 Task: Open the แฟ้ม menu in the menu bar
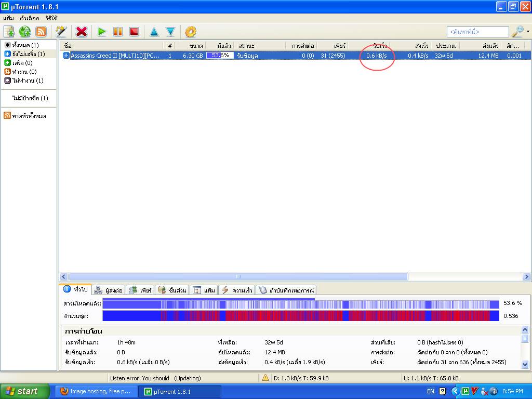(8, 18)
